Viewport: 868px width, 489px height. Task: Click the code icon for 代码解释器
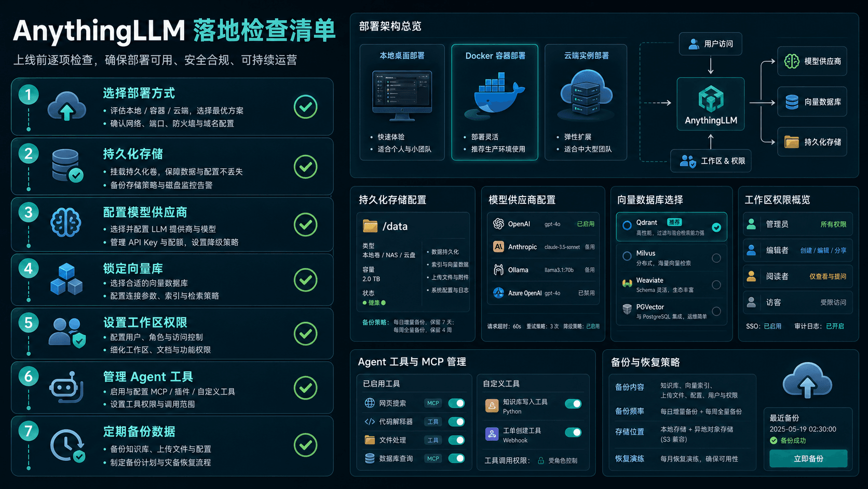click(370, 421)
